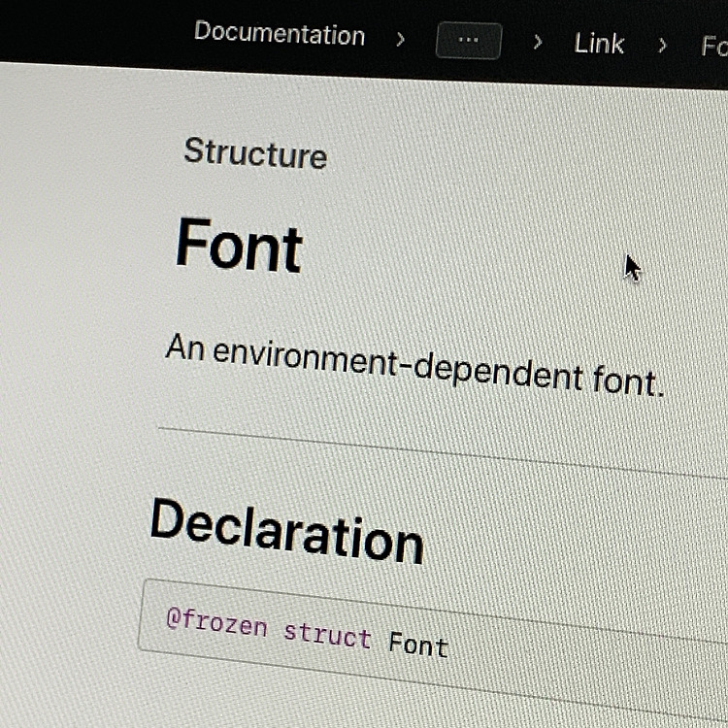Expand the collapsed breadcrumb ellipsis button
Image resolution: width=728 pixels, height=728 pixels.
(x=469, y=41)
